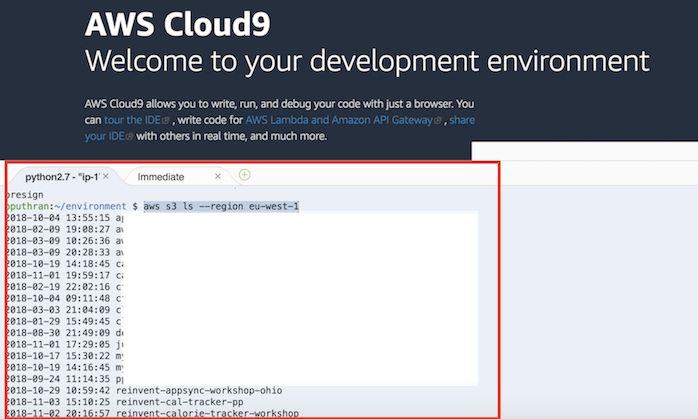Click the 2018-10-04 13:55:15 timestamp

[58, 218]
